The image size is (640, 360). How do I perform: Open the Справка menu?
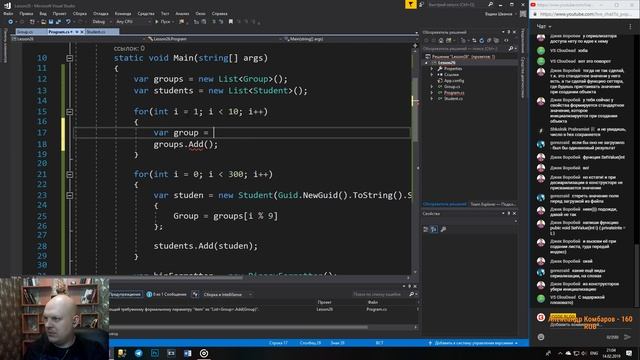[220, 13]
